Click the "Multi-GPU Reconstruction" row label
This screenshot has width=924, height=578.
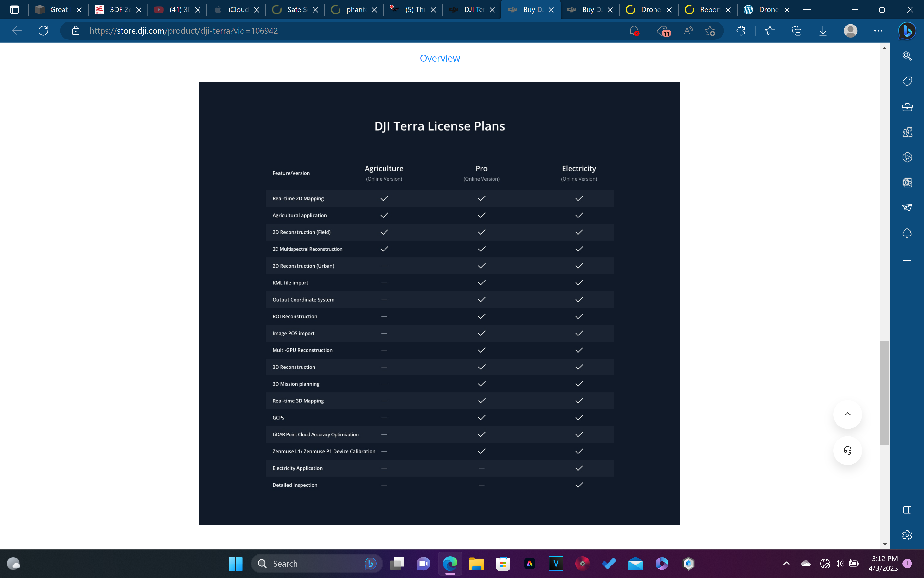tap(302, 350)
